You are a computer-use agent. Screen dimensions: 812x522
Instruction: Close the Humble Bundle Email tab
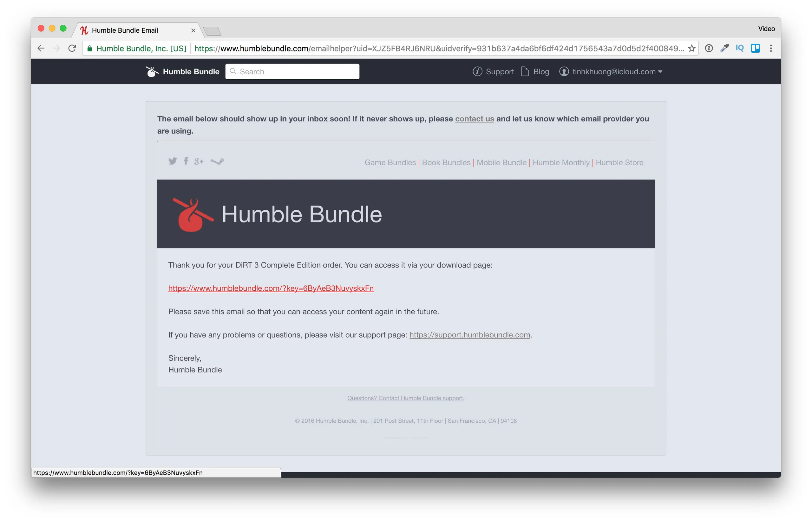tap(193, 30)
